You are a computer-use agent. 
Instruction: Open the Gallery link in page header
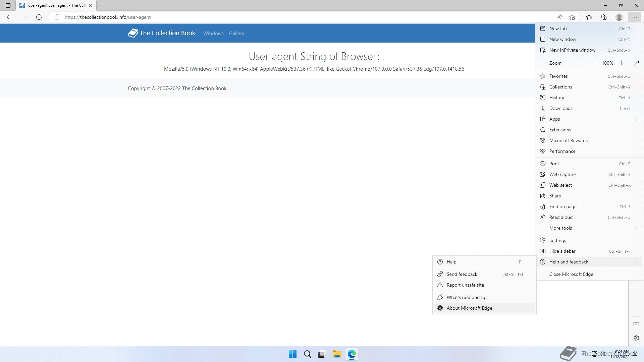coord(236,34)
